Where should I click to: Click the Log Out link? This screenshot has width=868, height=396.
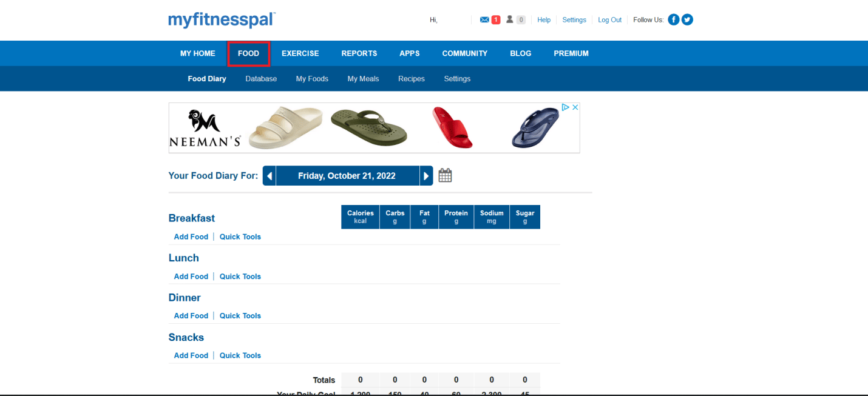(610, 20)
